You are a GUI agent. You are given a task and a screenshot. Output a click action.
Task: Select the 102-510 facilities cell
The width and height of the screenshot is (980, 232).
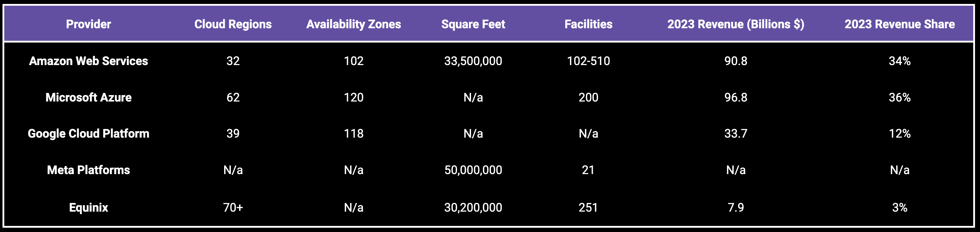click(x=588, y=61)
